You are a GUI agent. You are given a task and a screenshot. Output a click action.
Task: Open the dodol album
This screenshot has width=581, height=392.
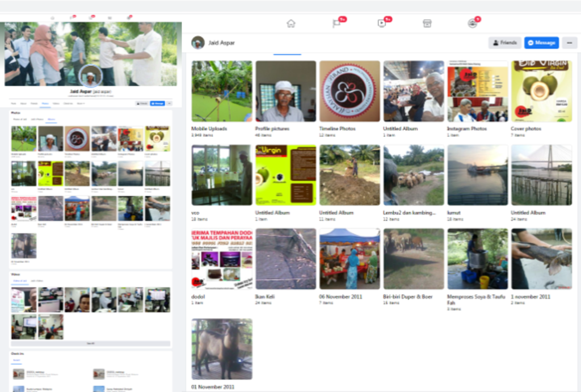tap(222, 259)
